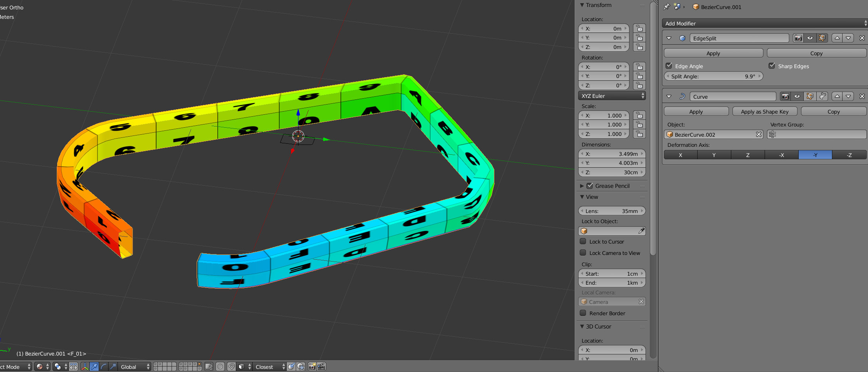Enable Lock Camera to View
The width and height of the screenshot is (868, 372).
pyautogui.click(x=583, y=253)
